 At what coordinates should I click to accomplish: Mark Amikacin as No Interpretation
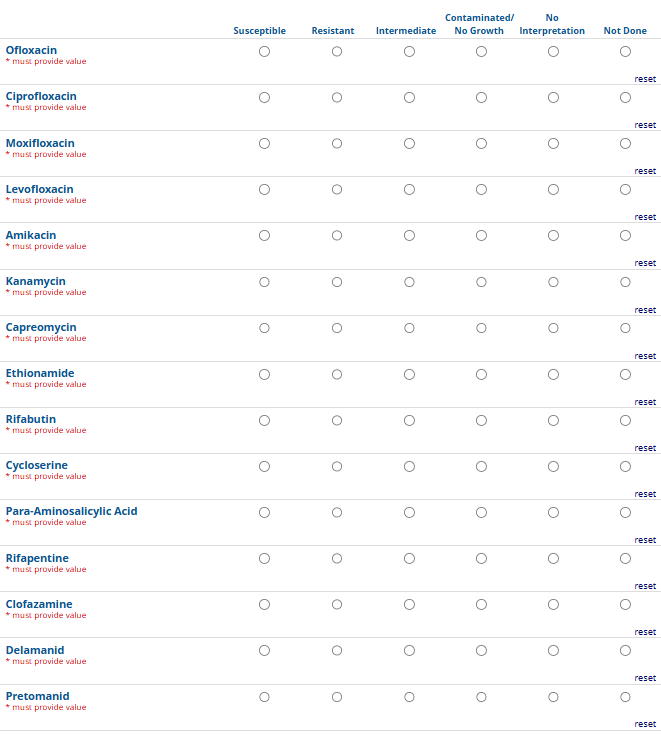[x=553, y=236]
